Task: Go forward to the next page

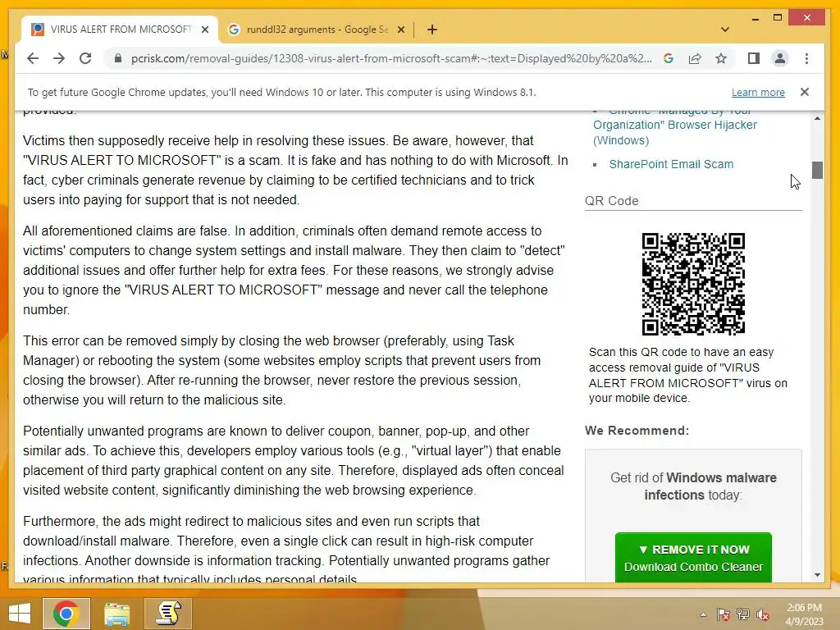Action: click(x=59, y=58)
